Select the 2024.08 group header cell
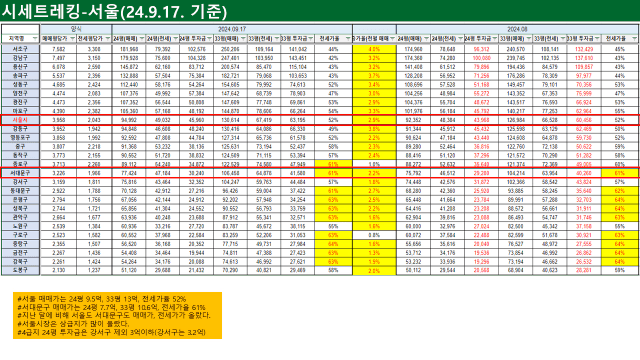This screenshot has width=640, height=360. pos(517,29)
